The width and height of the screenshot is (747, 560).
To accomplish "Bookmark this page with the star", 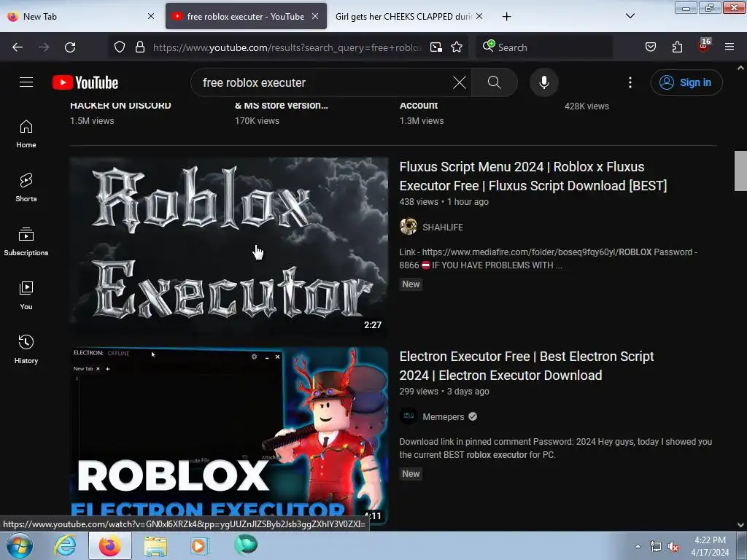I will click(x=457, y=47).
